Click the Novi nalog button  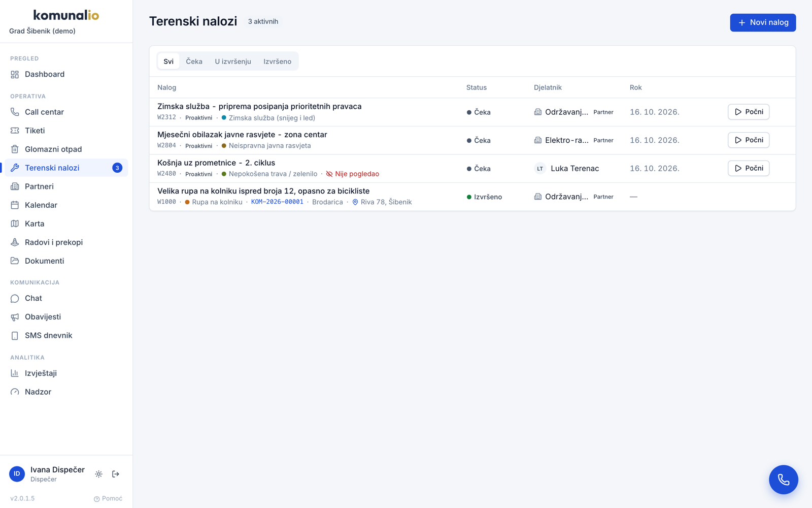(x=763, y=22)
